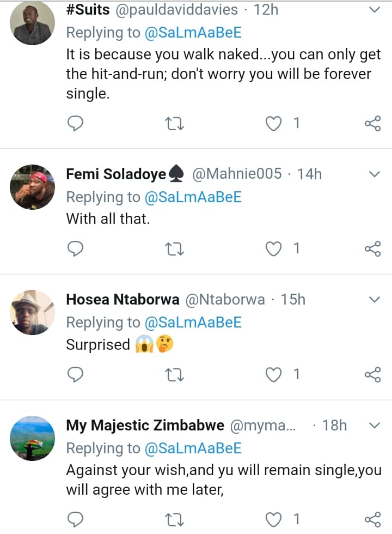
Task: Open dropdown arrow on #Suits tweet
Action: 375,10
